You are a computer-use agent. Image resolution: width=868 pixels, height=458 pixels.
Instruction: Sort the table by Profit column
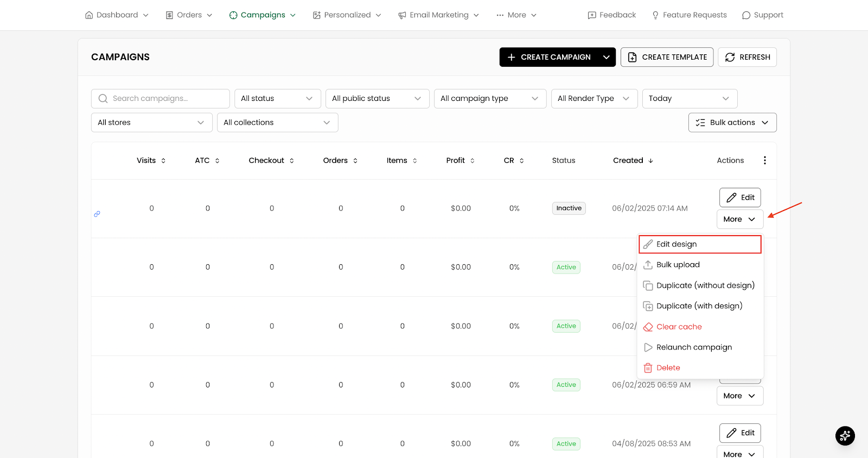pyautogui.click(x=461, y=161)
